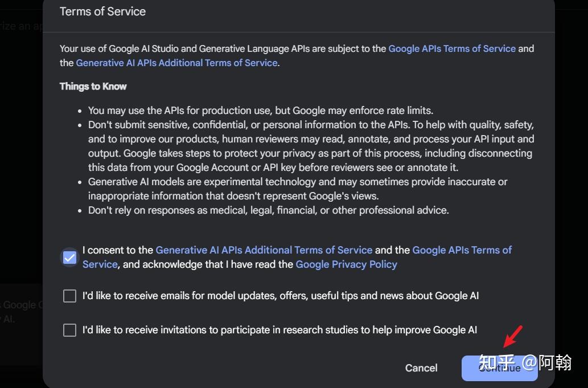
Task: Click the Things to Know heading
Action: 93,87
